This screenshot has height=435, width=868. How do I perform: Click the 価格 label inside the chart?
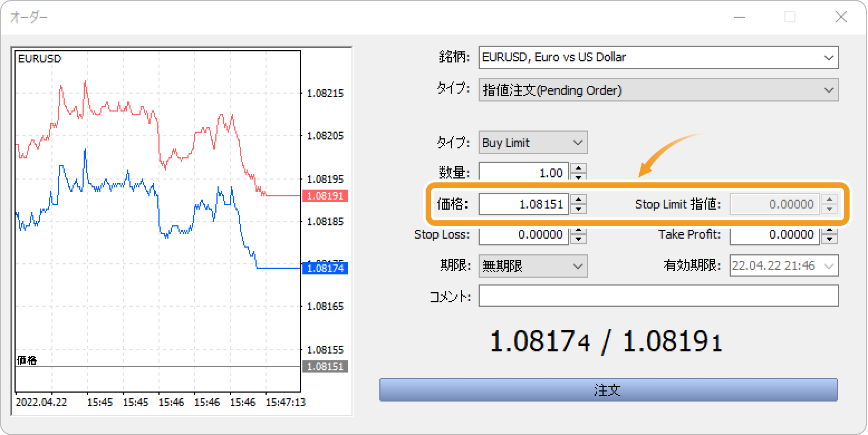click(x=27, y=360)
